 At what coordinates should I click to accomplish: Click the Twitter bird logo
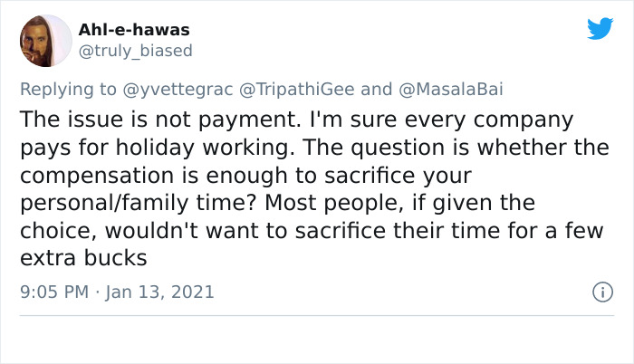click(600, 28)
